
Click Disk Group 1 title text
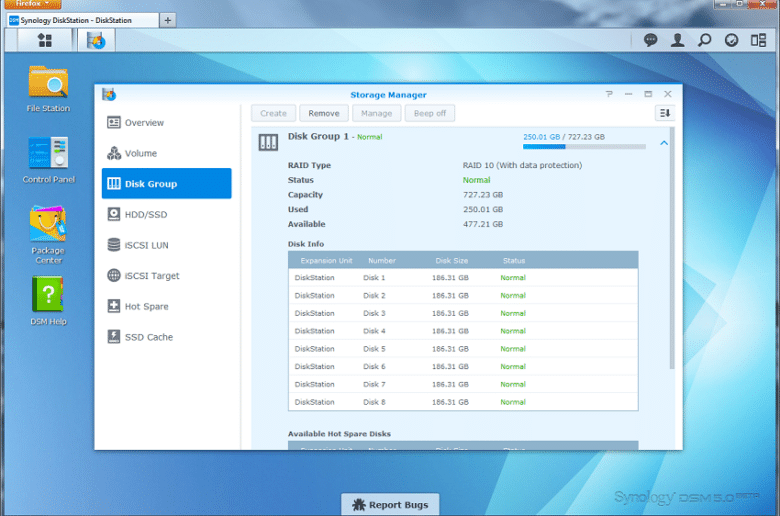[318, 136]
